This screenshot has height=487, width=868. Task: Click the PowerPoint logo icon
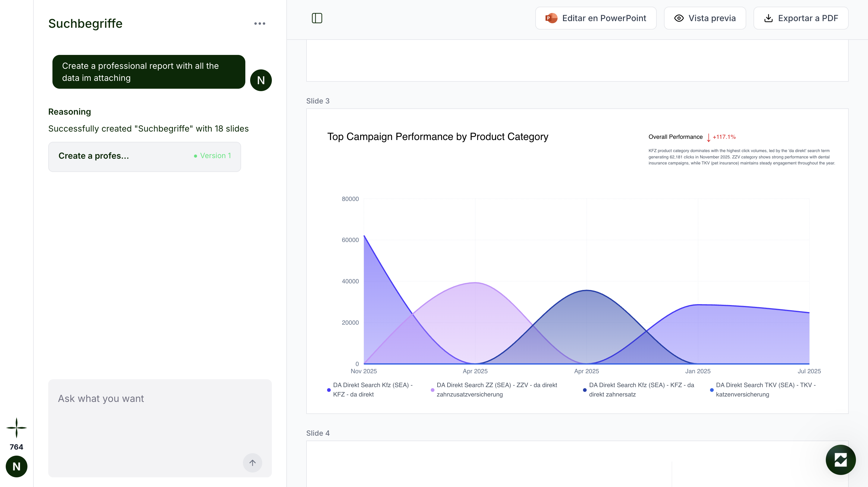click(x=551, y=18)
